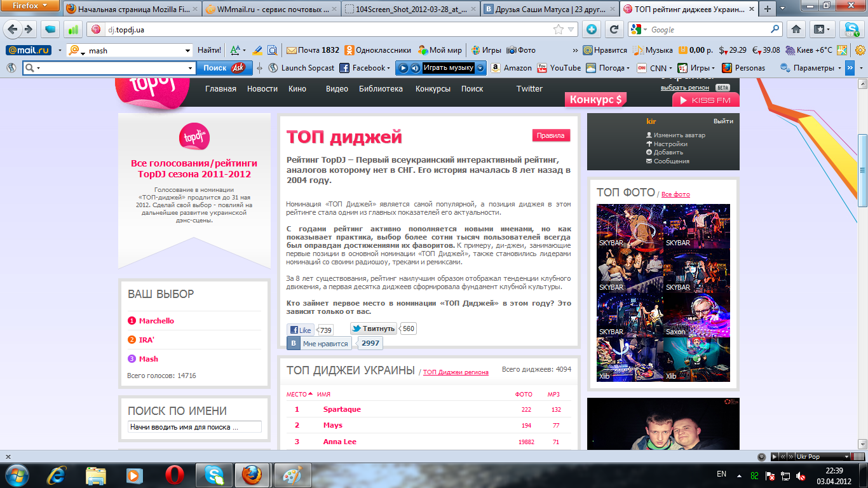Open the Библиотека menu item on TopDJ
The height and width of the screenshot is (488, 868).
[x=381, y=89]
